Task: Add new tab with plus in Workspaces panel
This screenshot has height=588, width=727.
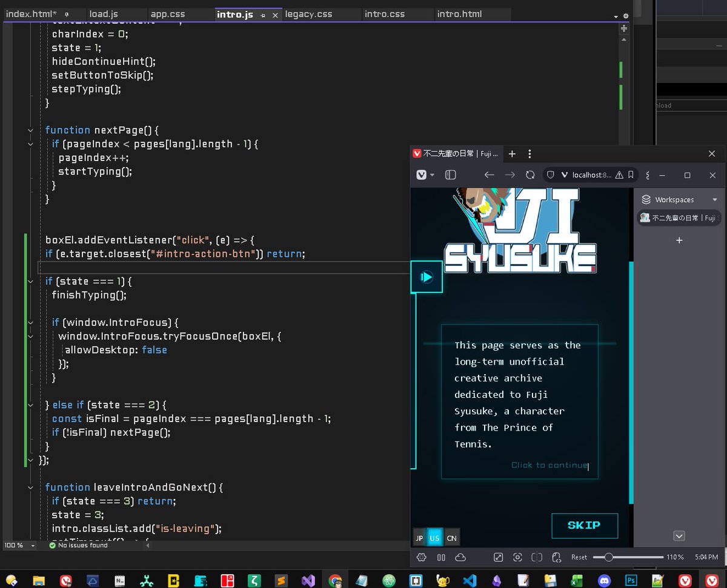Action: (679, 240)
